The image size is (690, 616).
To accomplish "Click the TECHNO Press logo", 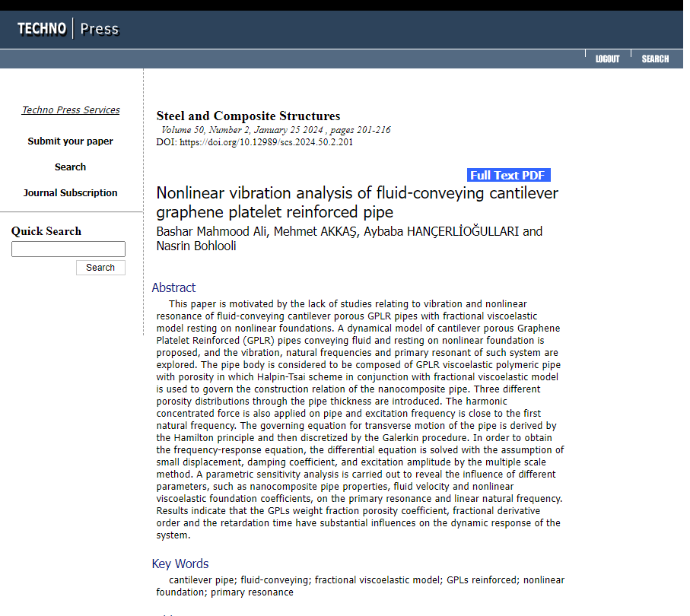I will click(68, 29).
